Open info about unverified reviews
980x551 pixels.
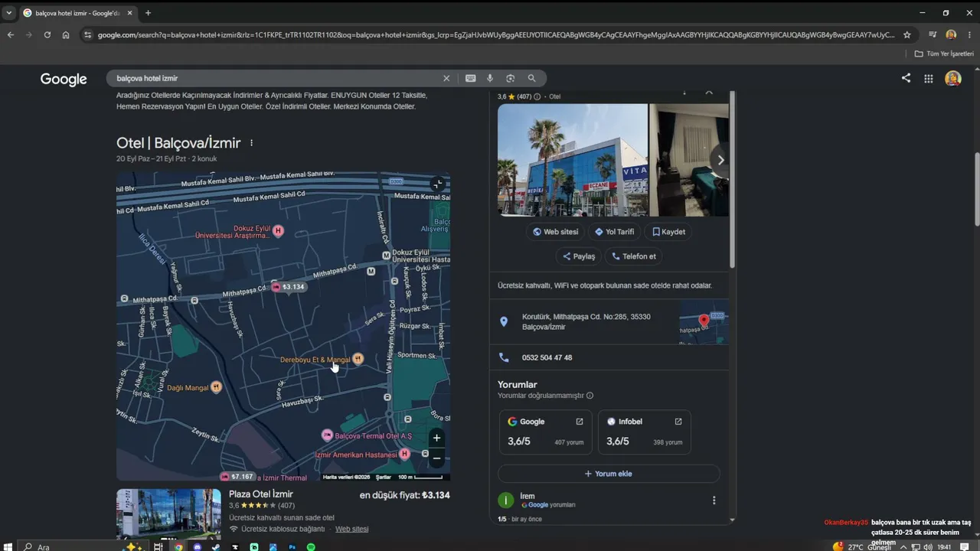590,396
